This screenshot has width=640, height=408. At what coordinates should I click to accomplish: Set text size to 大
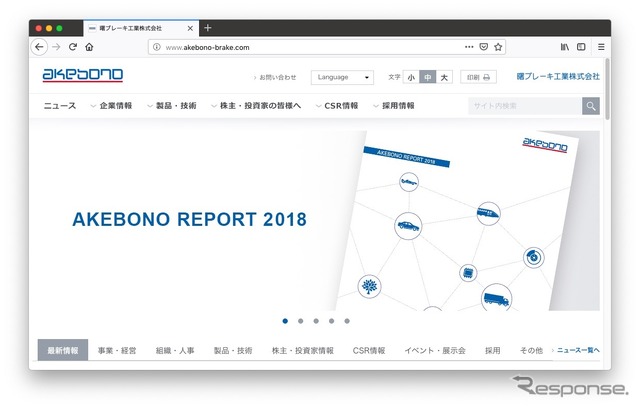444,77
